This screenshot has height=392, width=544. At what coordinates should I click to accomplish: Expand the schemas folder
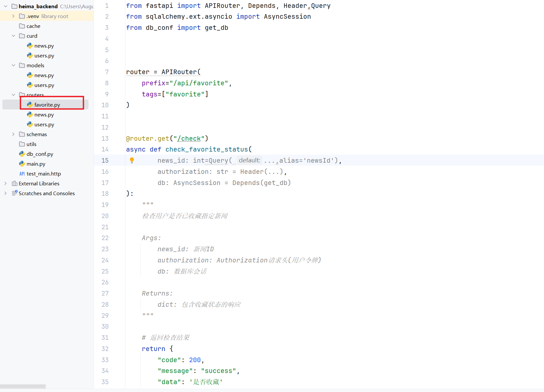tap(13, 134)
